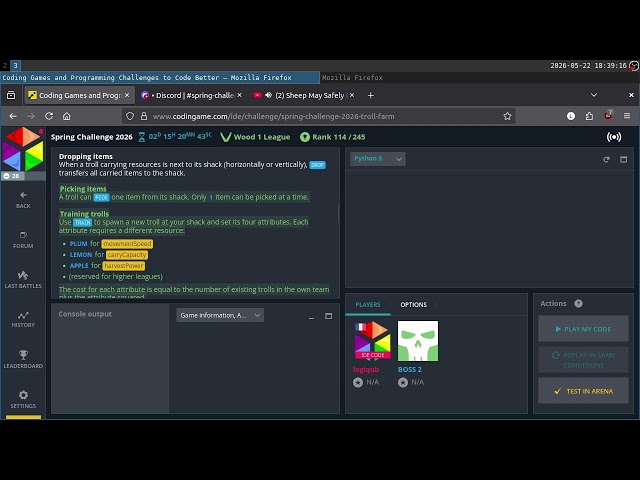Open the Firefox tab overview button

(11, 95)
